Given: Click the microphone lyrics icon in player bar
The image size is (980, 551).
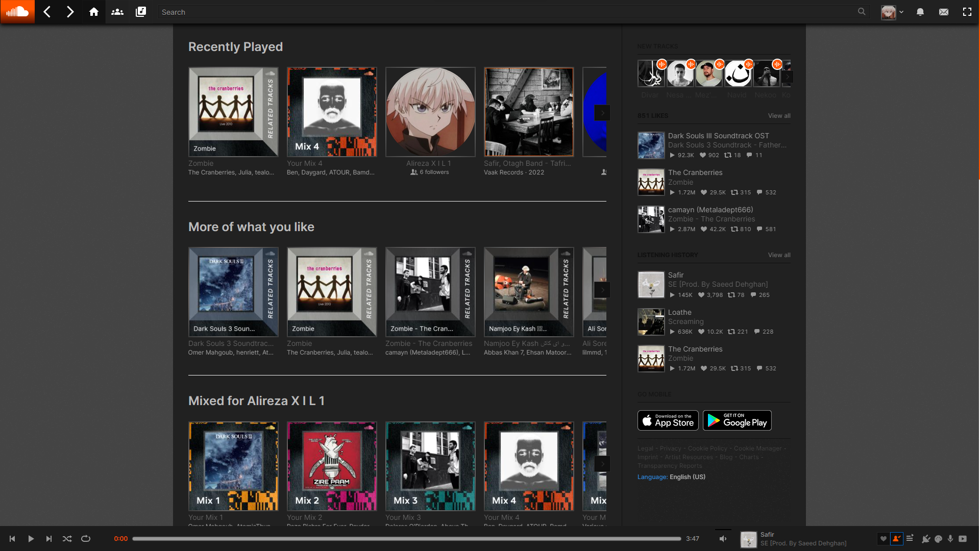Looking at the screenshot, I should click(950, 539).
